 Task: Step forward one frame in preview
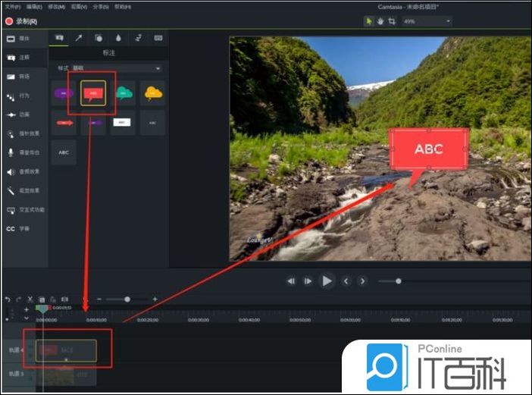(308, 281)
